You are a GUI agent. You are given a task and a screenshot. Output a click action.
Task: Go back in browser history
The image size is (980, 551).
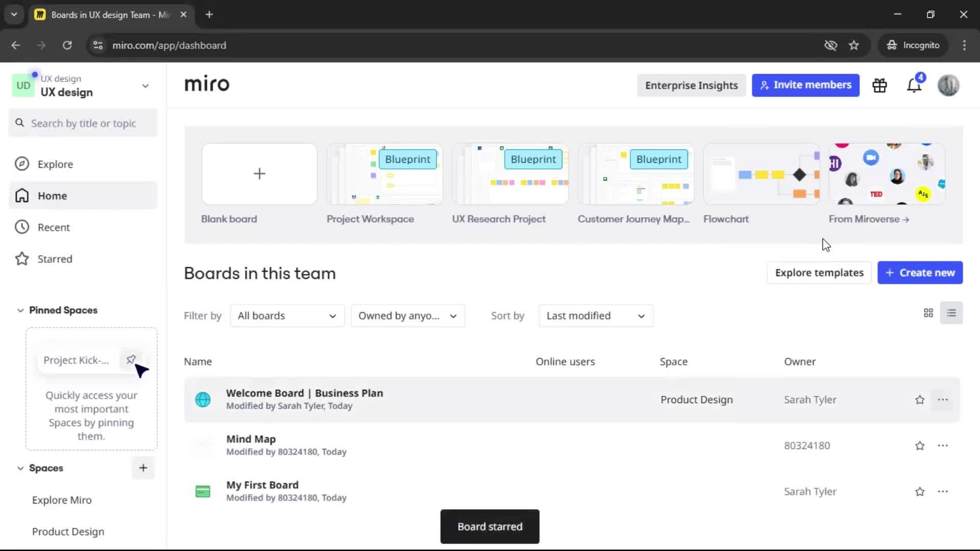coord(16,45)
